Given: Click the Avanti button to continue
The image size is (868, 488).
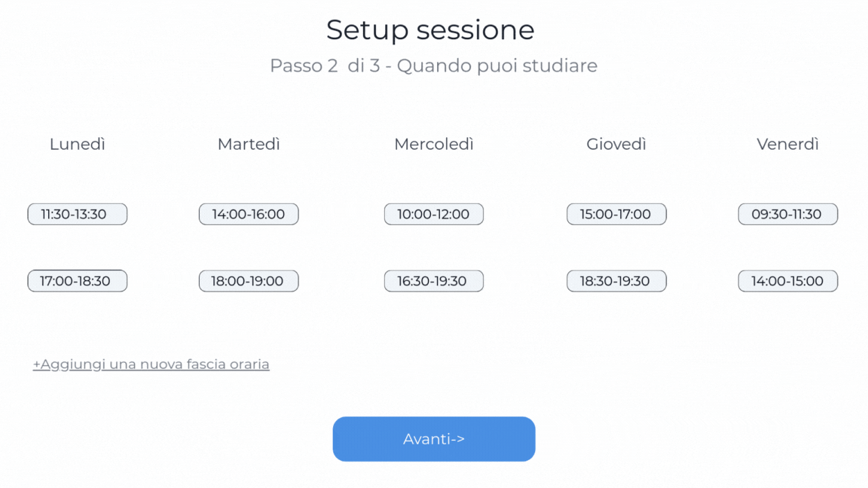Looking at the screenshot, I should 433,439.
